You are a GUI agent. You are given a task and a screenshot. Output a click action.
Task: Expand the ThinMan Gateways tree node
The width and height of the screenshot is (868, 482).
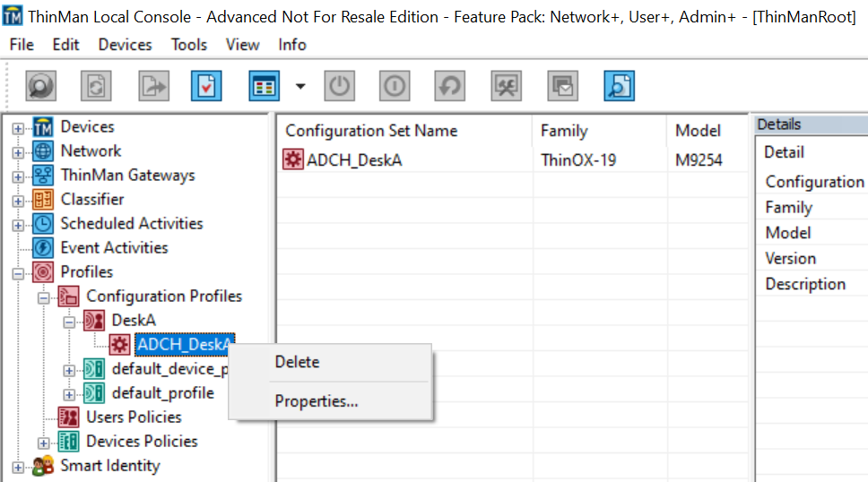(18, 177)
